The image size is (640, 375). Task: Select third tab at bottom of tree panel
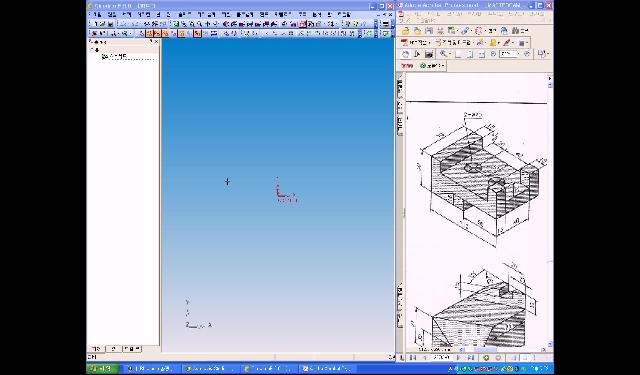click(132, 348)
